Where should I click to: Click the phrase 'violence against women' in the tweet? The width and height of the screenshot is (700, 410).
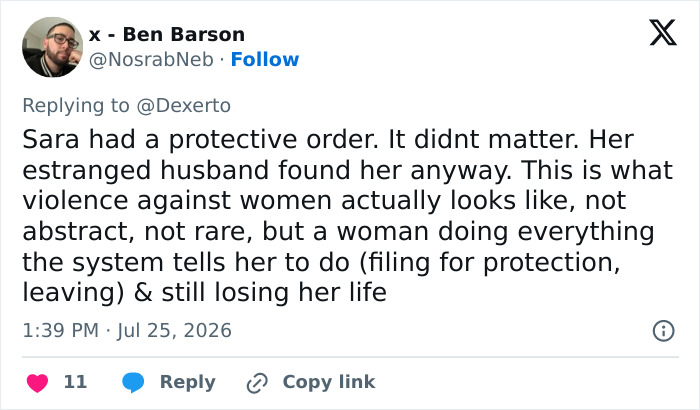pyautogui.click(x=177, y=201)
